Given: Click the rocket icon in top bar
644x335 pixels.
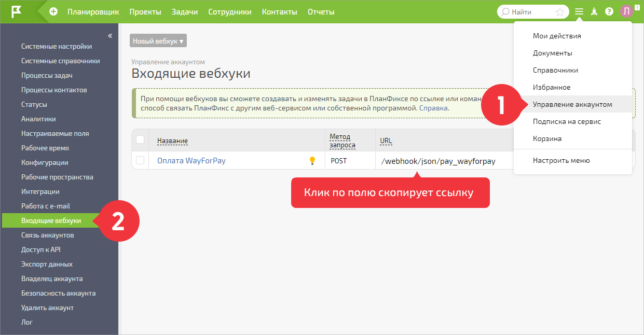Looking at the screenshot, I should point(595,11).
